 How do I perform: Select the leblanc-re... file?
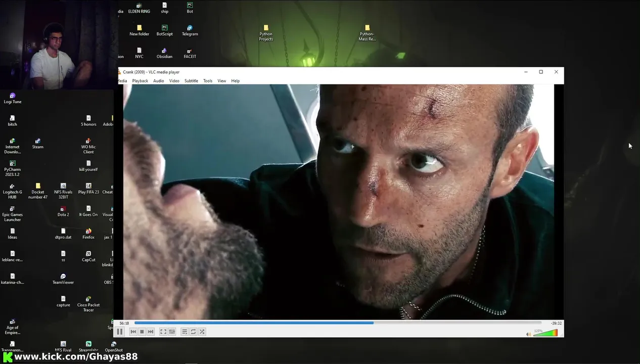pyautogui.click(x=13, y=256)
